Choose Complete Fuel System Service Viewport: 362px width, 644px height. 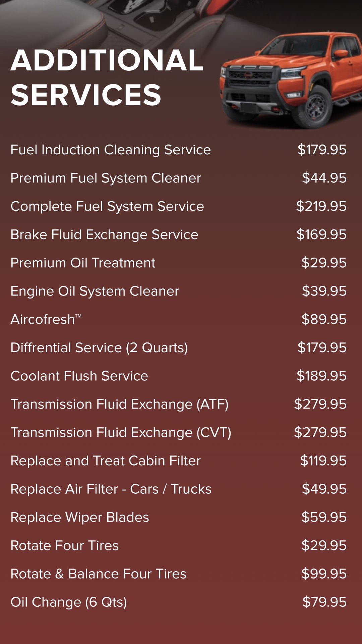[107, 206]
